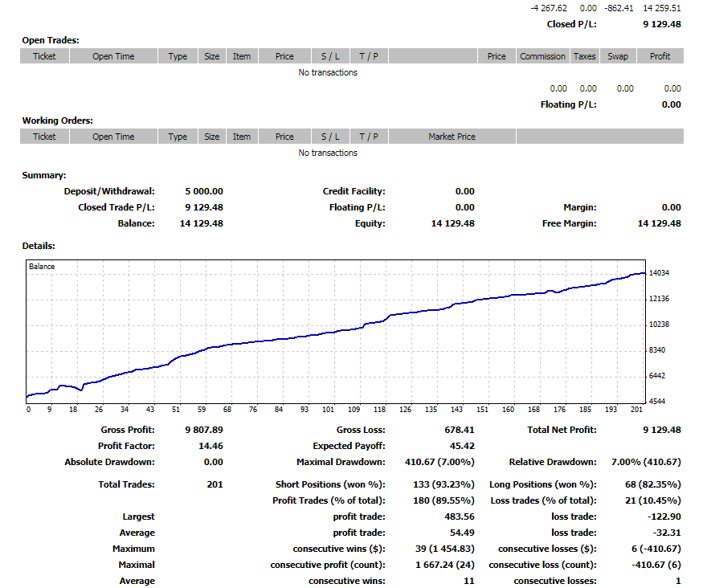Select Open Time header in Working Orders table
707x588 pixels.
113,137
